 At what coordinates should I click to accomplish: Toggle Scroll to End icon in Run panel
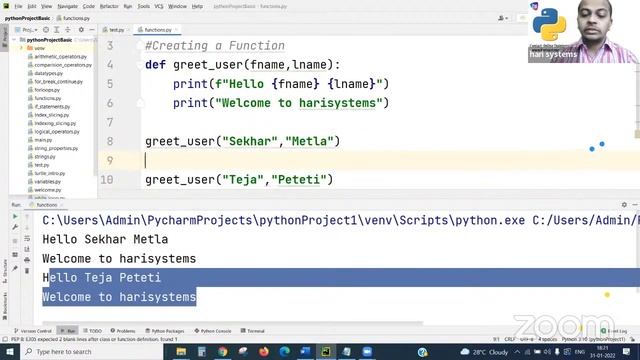click(x=27, y=249)
